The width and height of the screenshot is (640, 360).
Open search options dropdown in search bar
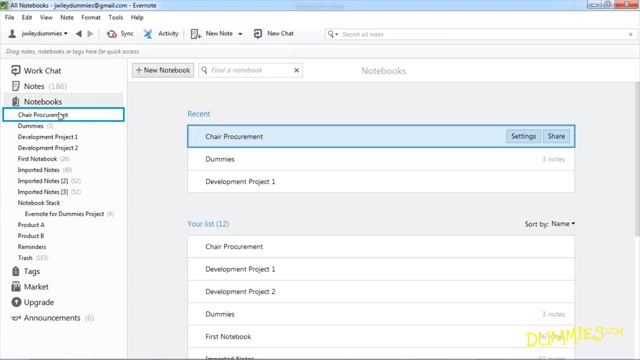(x=333, y=34)
